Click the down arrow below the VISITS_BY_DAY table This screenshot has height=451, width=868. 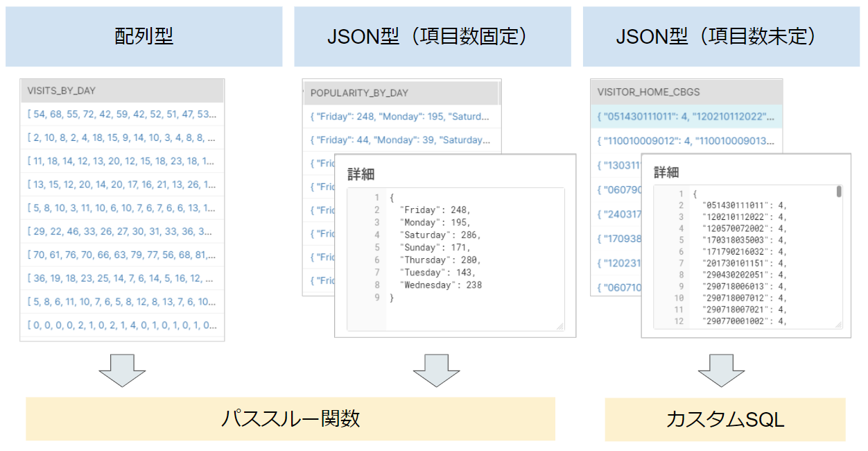(122, 371)
